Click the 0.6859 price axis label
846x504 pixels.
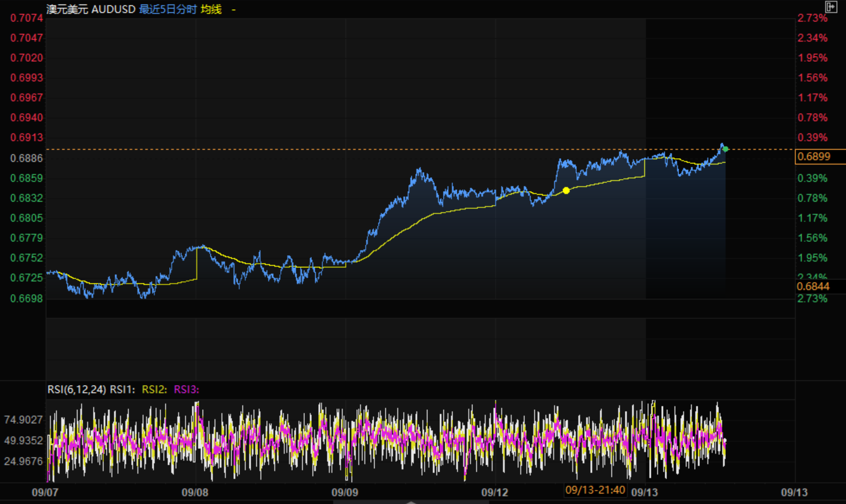[x=27, y=178]
